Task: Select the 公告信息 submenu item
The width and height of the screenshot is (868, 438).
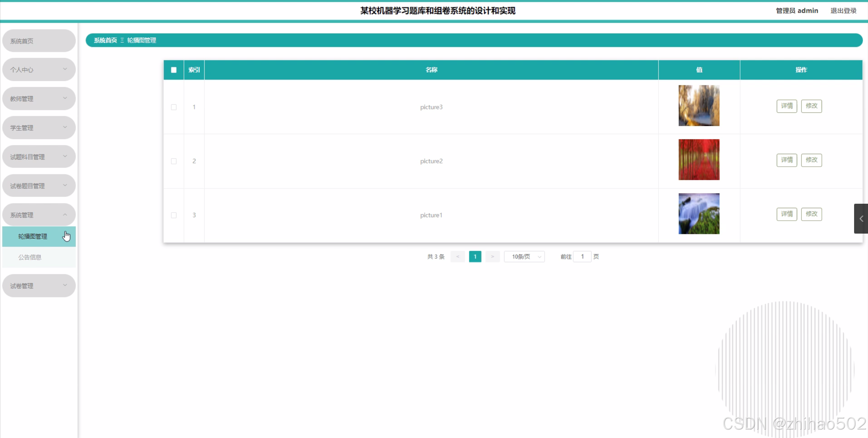Action: point(30,257)
